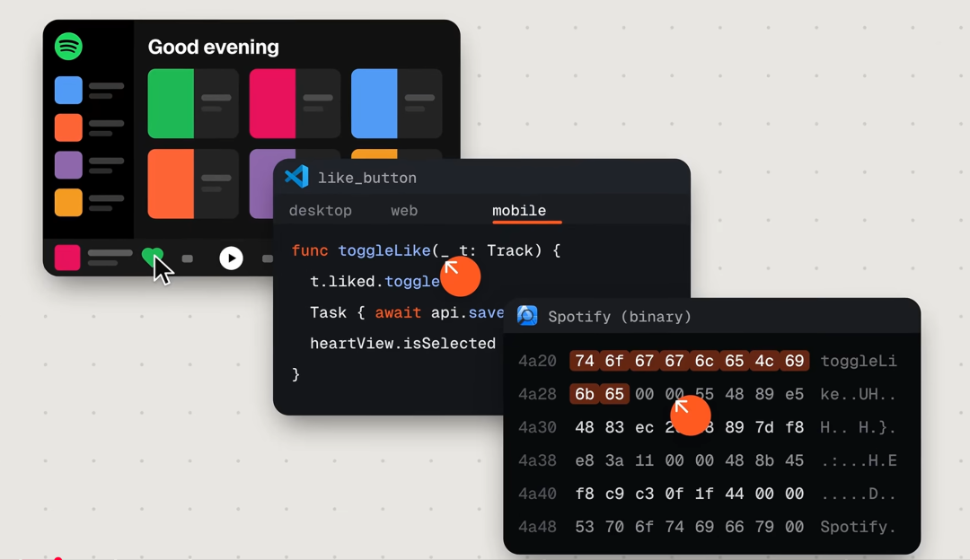Viewport: 970px width, 560px height.
Task: Open the blue playlist in Spotify's sidebar
Action: pos(89,91)
